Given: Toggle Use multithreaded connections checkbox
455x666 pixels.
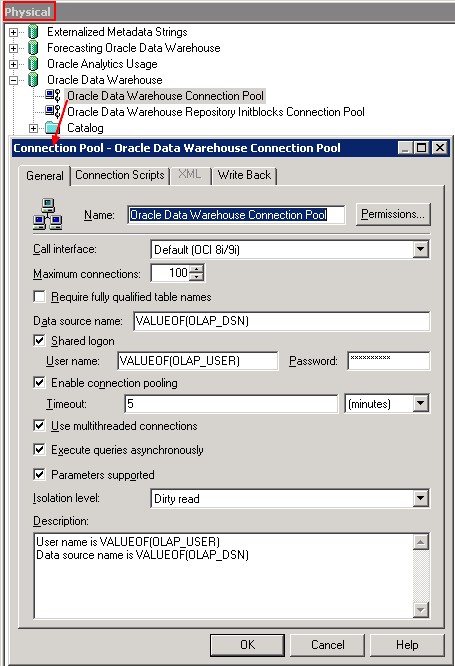Looking at the screenshot, I should 39,425.
